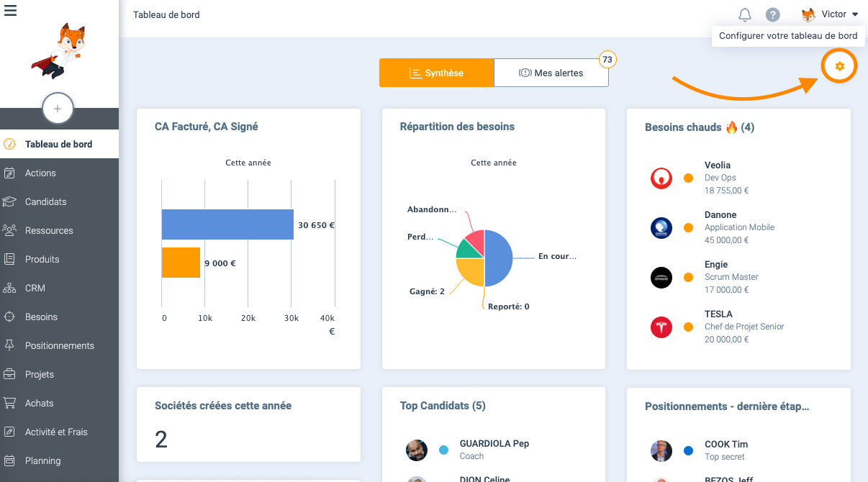Open the notifications bell
This screenshot has width=868, height=482.
pyautogui.click(x=745, y=14)
